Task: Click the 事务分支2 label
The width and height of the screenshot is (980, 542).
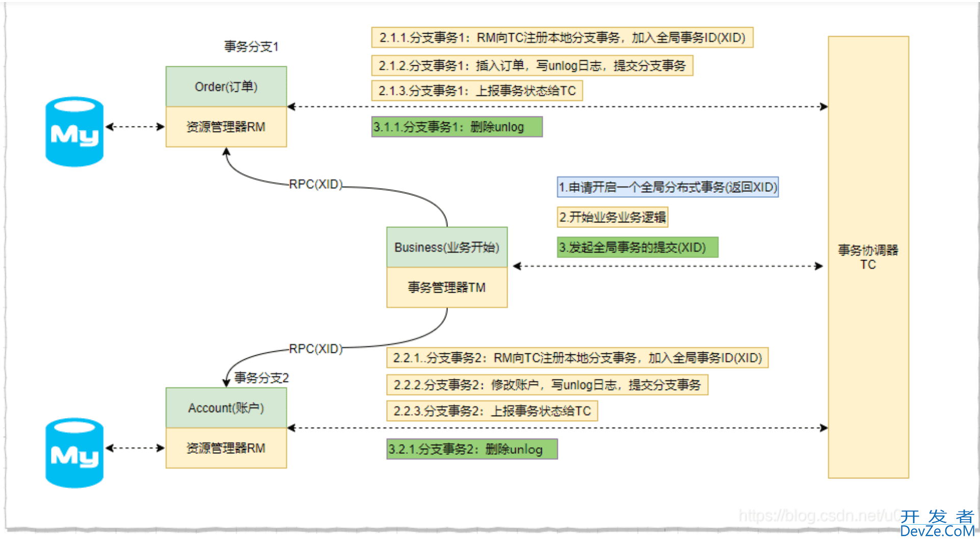Action: pyautogui.click(x=261, y=378)
